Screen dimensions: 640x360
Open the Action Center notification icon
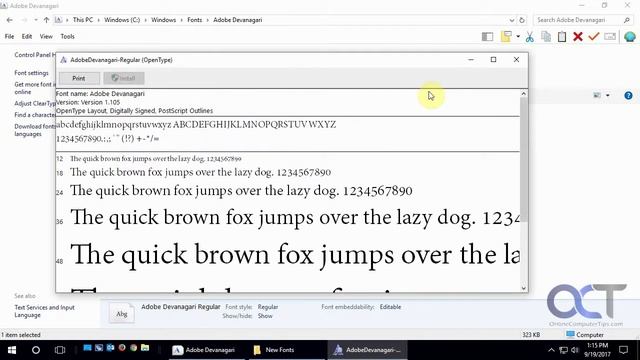point(623,350)
